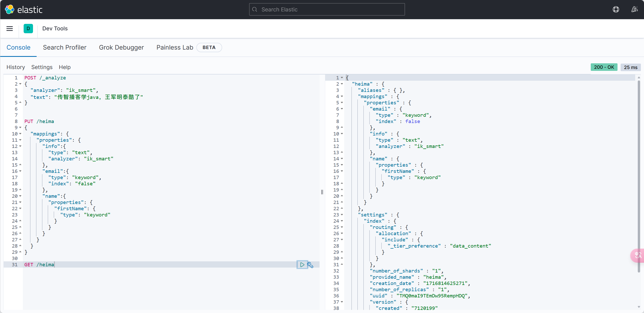Open the wrench request options icon
Screen dimensions: 644x313
(310, 265)
